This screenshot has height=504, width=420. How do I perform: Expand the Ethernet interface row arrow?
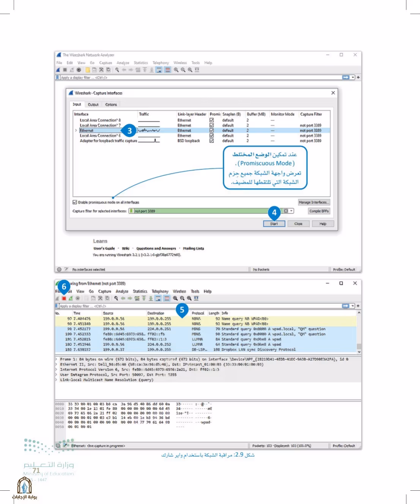click(x=76, y=130)
